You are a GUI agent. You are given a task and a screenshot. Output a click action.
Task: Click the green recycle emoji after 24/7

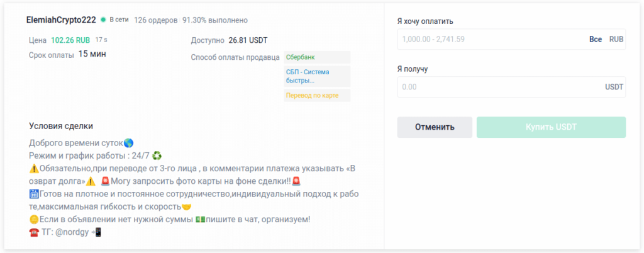[x=158, y=156]
